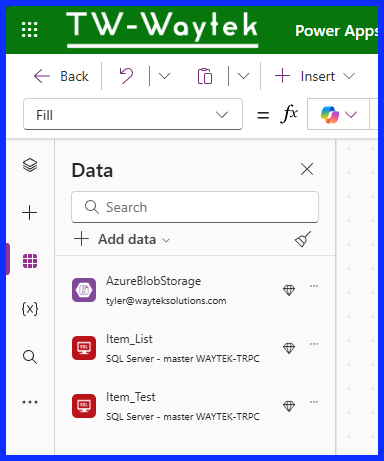Click the AzureBlobStorage connector icon
The width and height of the screenshot is (384, 461).
(84, 290)
